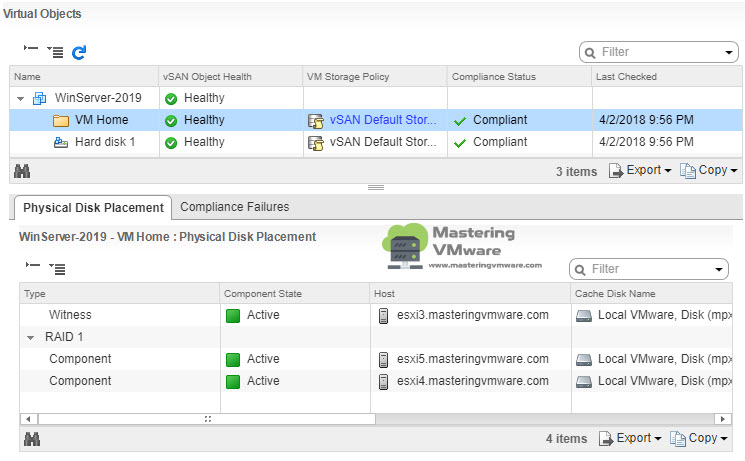Viewport: 745px width, 461px height.
Task: Open the Copy dropdown in Virtual Objects
Action: tap(708, 170)
